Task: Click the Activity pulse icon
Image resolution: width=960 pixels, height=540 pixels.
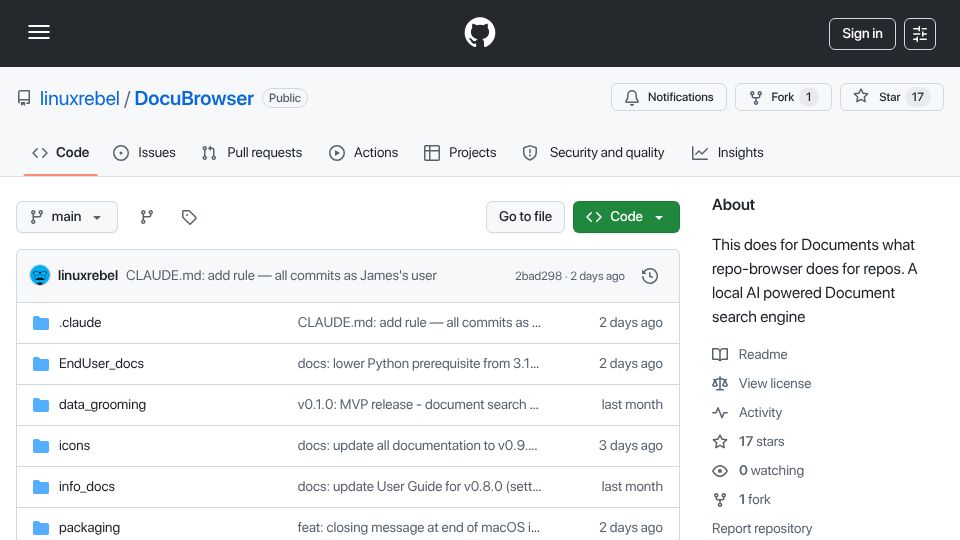Action: pyautogui.click(x=720, y=413)
